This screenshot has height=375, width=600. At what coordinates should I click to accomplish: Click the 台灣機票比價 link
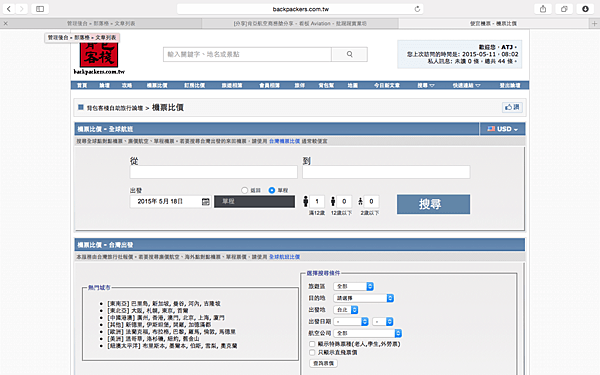point(284,141)
